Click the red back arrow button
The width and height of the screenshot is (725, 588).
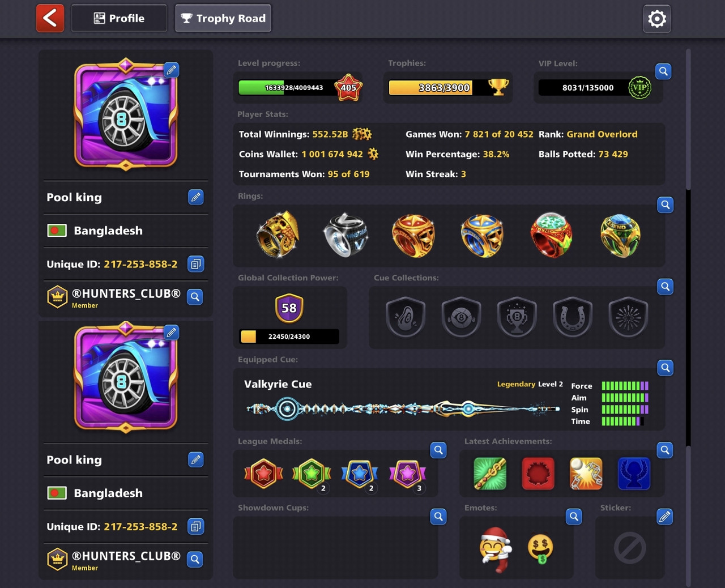(50, 18)
